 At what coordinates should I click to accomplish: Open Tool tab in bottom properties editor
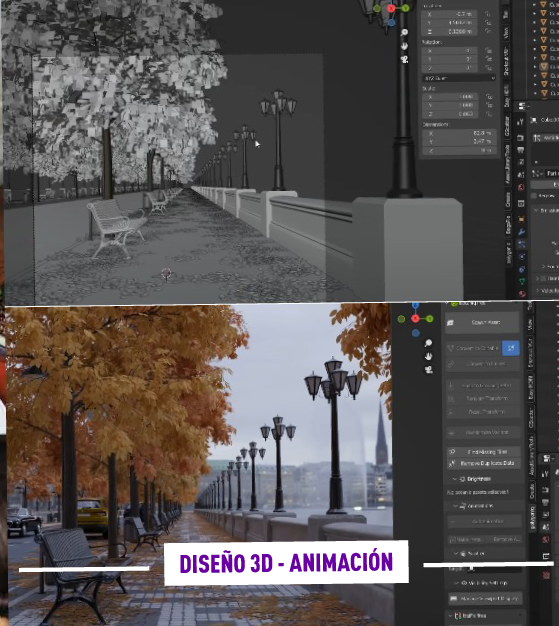[x=545, y=474]
